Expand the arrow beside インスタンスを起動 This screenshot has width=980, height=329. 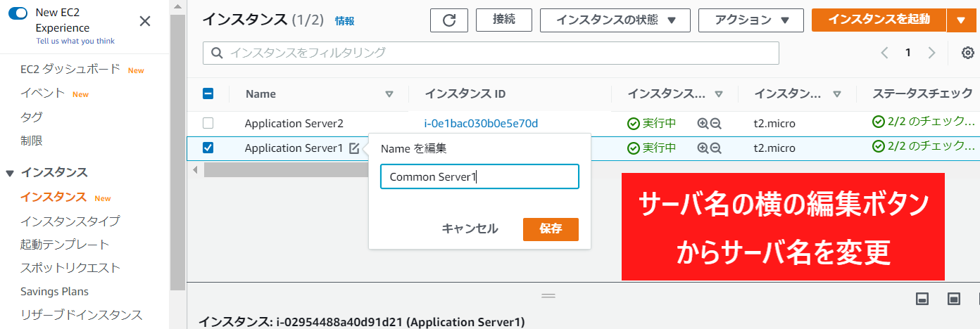[961, 20]
